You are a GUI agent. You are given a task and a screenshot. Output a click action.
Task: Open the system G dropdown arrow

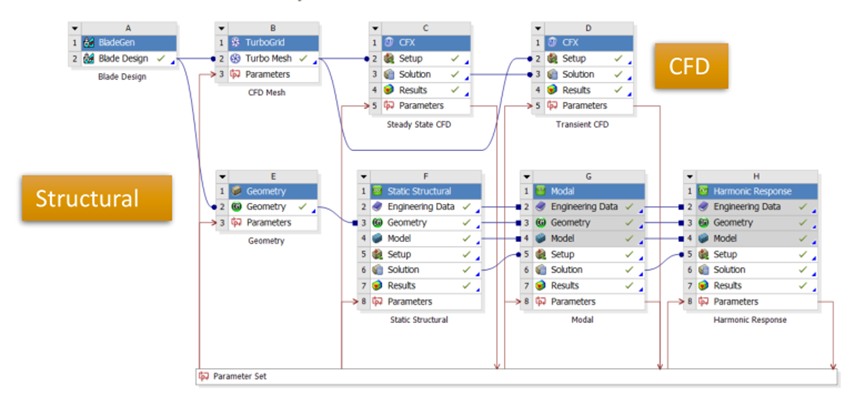[x=527, y=177]
